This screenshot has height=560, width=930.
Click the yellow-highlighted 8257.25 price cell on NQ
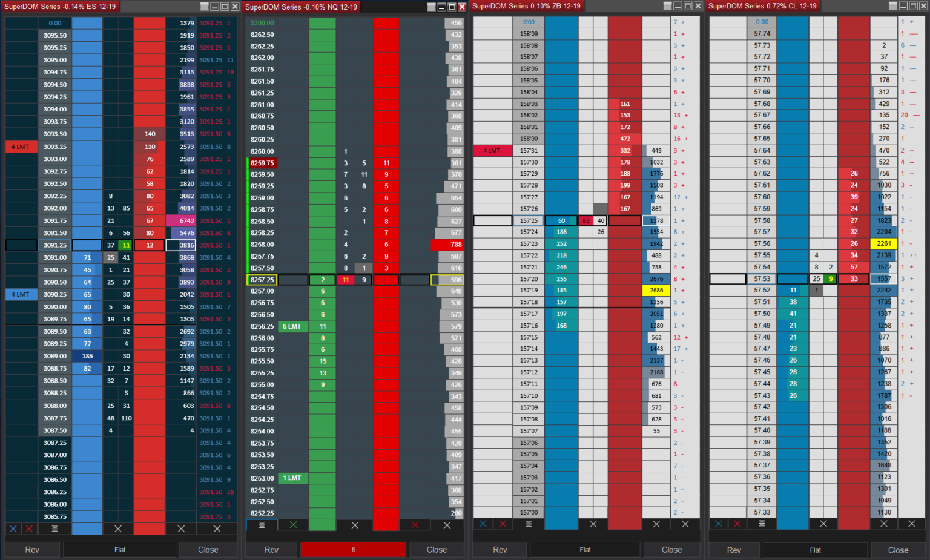262,280
